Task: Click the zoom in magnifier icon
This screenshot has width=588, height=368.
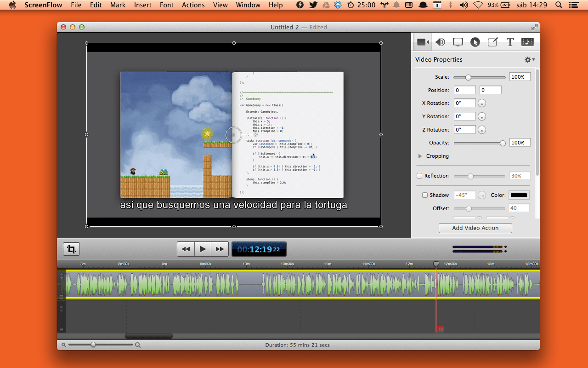Action: click(138, 345)
